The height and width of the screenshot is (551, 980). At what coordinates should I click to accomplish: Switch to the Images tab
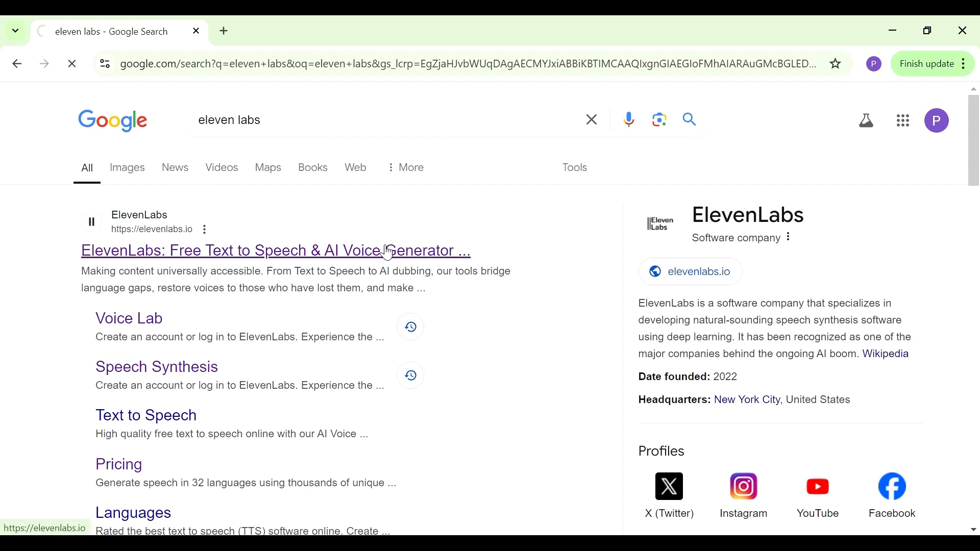pyautogui.click(x=128, y=168)
